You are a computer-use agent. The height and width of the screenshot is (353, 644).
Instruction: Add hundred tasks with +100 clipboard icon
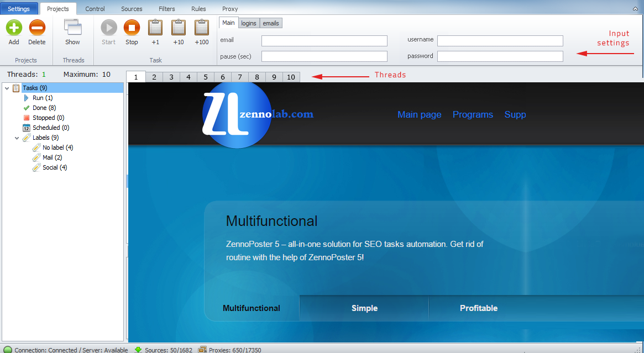[x=202, y=28]
